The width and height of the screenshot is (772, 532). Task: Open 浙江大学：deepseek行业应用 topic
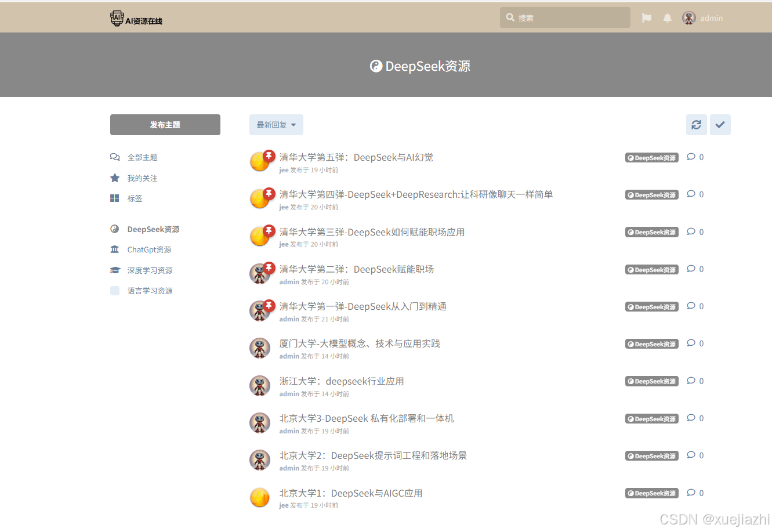coord(342,381)
